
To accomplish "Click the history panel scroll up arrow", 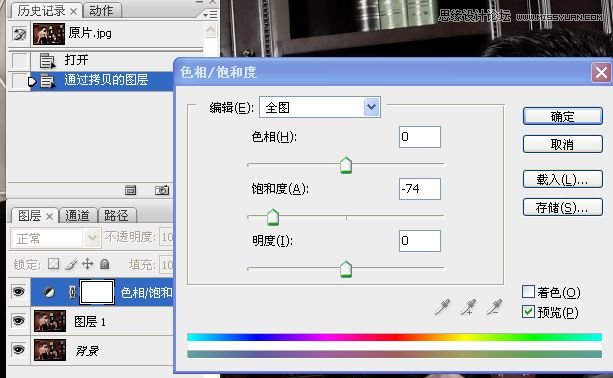I will [x=211, y=30].
